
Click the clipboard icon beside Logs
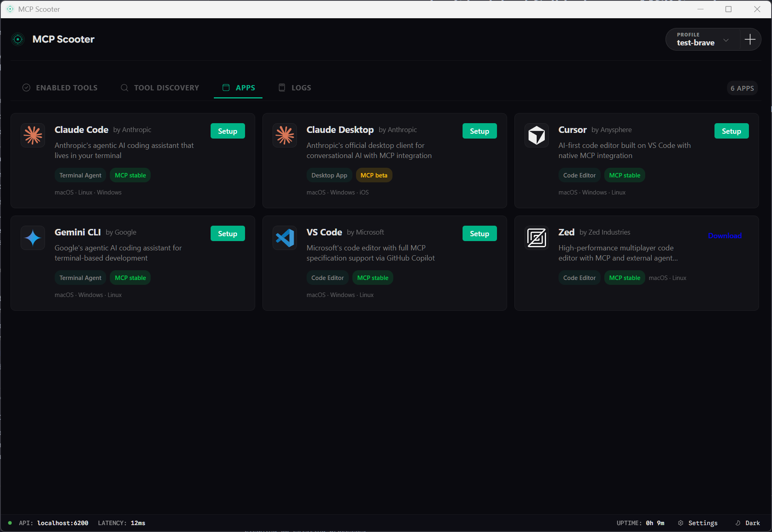[282, 88]
